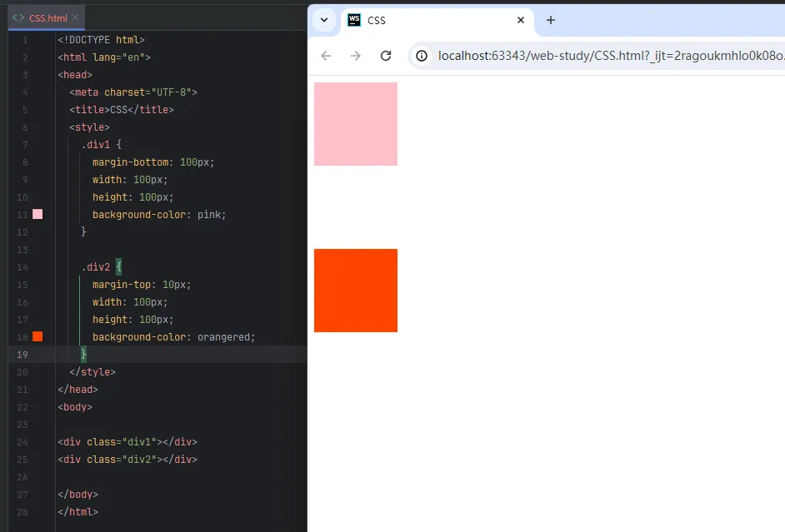785x532 pixels.
Task: Click the browser forward arrow
Action: coord(356,56)
